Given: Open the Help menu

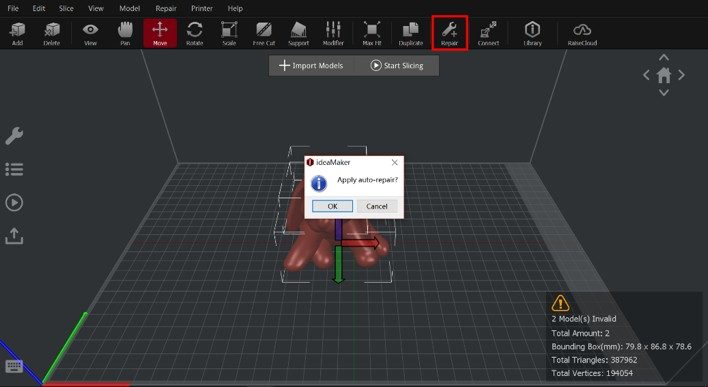Looking at the screenshot, I should (235, 8).
